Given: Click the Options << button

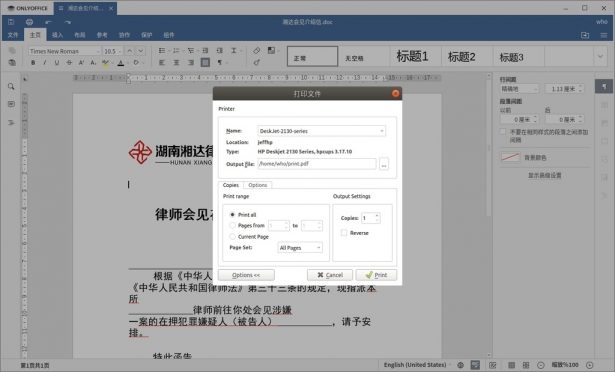Looking at the screenshot, I should point(246,275).
